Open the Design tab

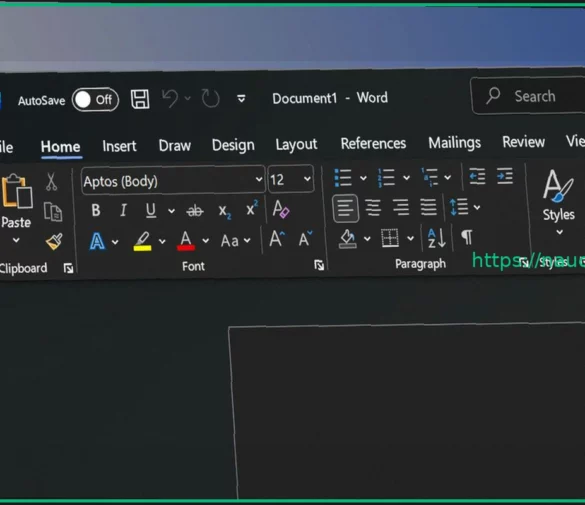[x=233, y=145]
